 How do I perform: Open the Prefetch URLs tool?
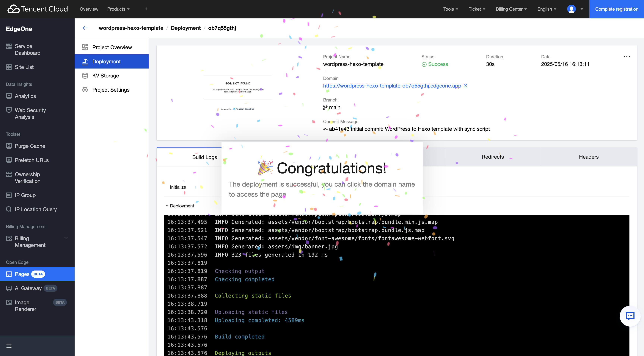(32, 160)
